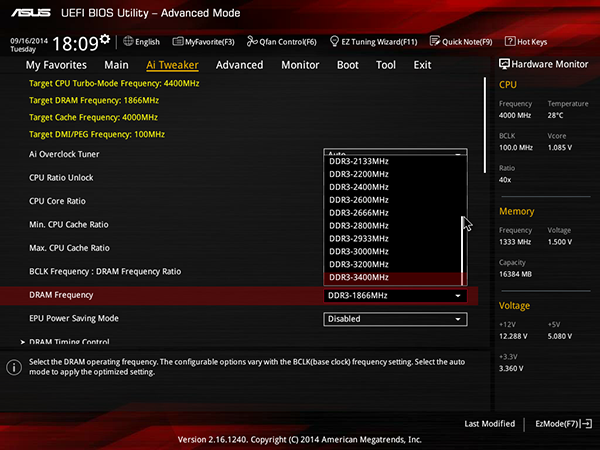
Task: Click the EZ Tuning Wizard lightbulb icon
Action: [334, 41]
